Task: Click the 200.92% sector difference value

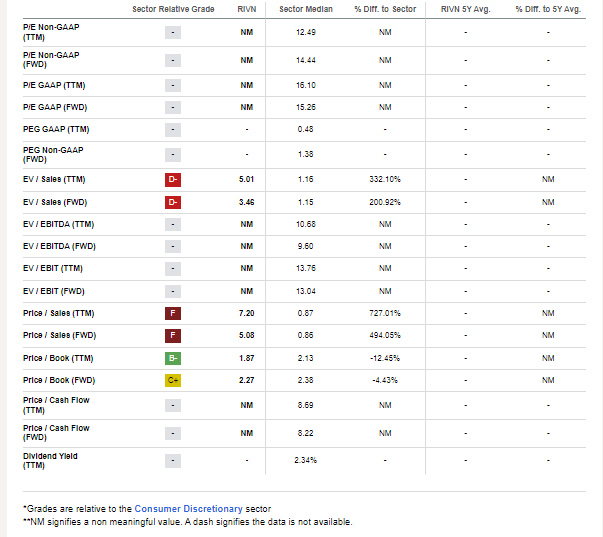Action: pyautogui.click(x=385, y=202)
